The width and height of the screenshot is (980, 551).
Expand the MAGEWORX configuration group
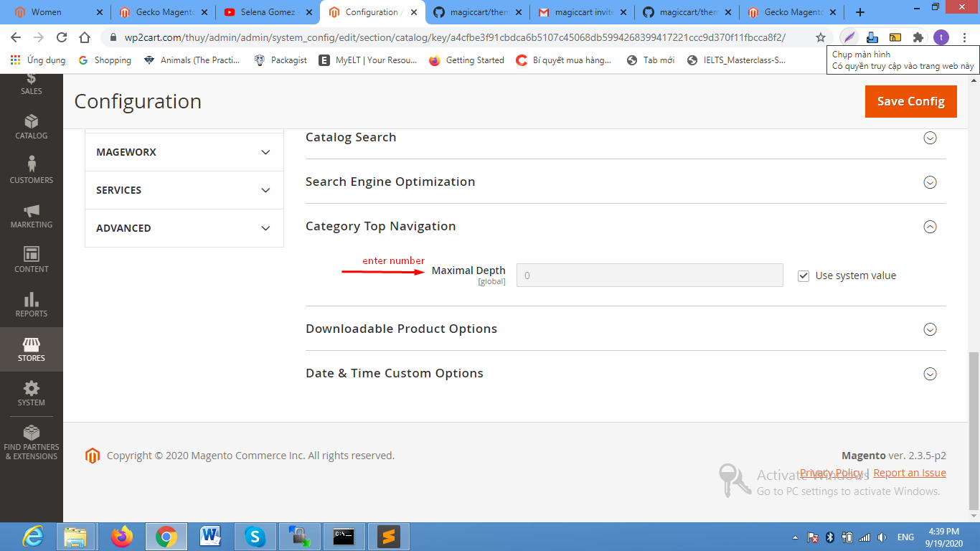(x=184, y=152)
